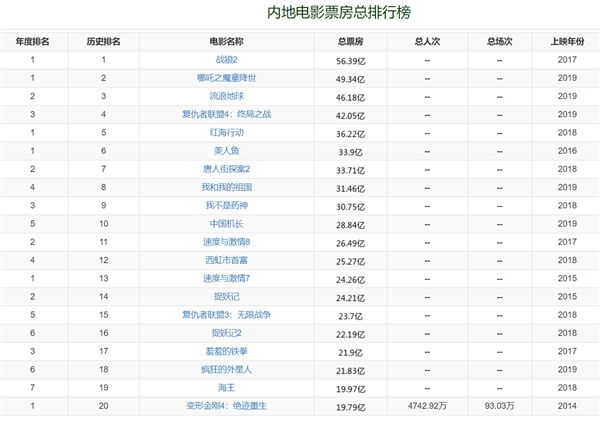Click the 红海行动 movie link
The image size is (600, 422).
coord(227,133)
